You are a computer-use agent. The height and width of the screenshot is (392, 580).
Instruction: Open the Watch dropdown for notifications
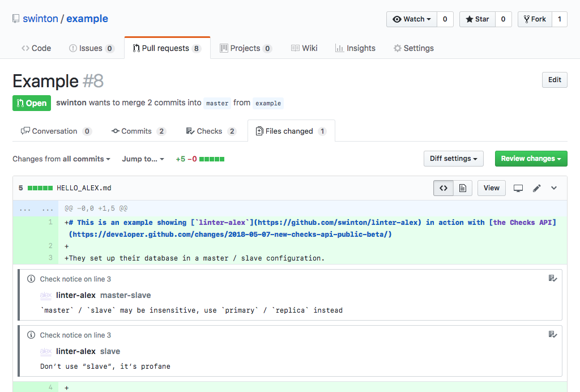click(412, 19)
